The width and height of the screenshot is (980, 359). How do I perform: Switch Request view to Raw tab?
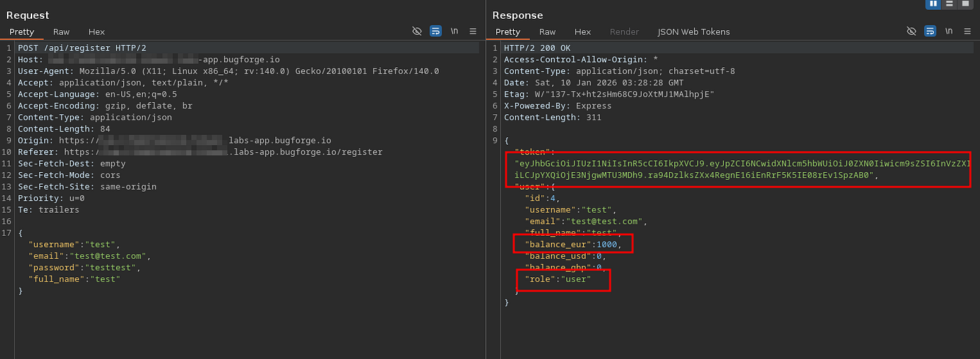pos(62,31)
